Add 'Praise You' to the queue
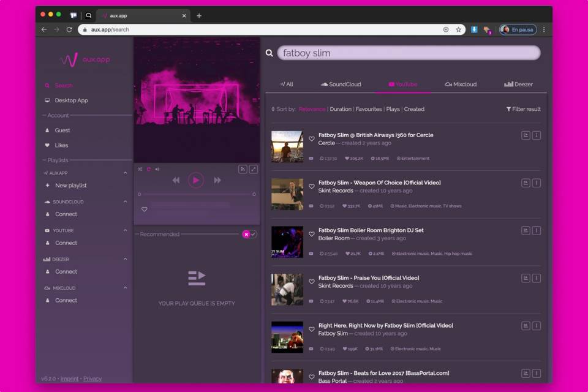Viewport: 588px width, 392px height. (526, 278)
